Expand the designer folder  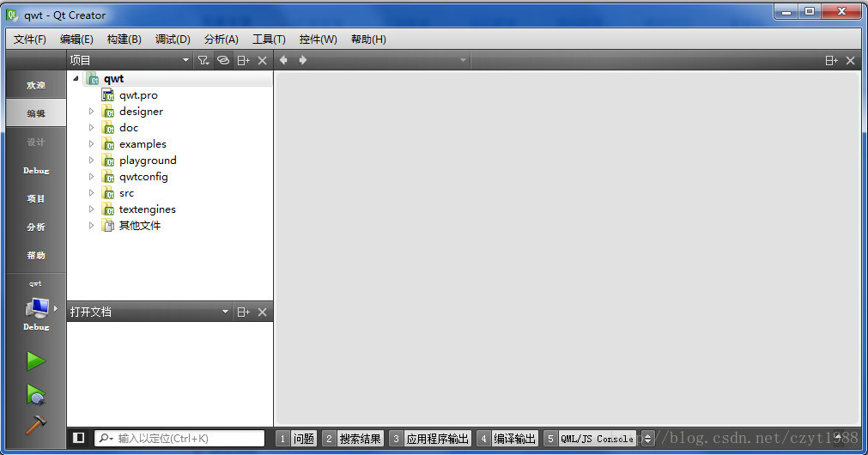pyautogui.click(x=91, y=112)
